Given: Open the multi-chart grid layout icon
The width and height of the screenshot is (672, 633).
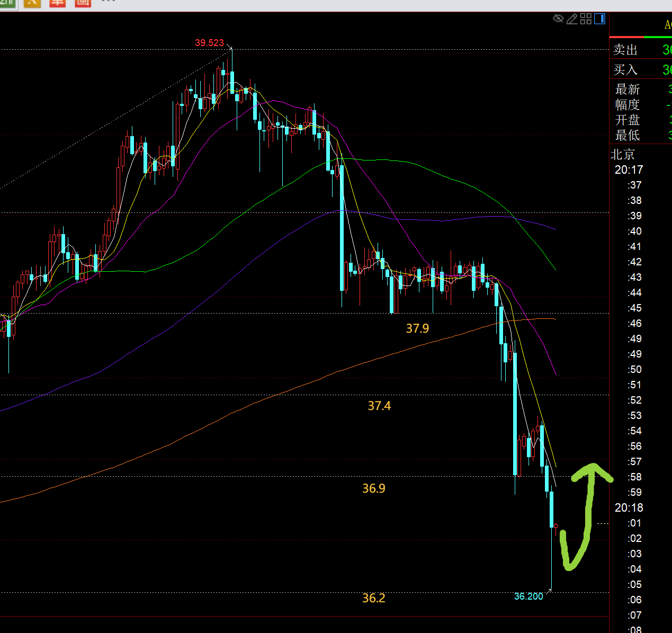Looking at the screenshot, I should coord(586,19).
